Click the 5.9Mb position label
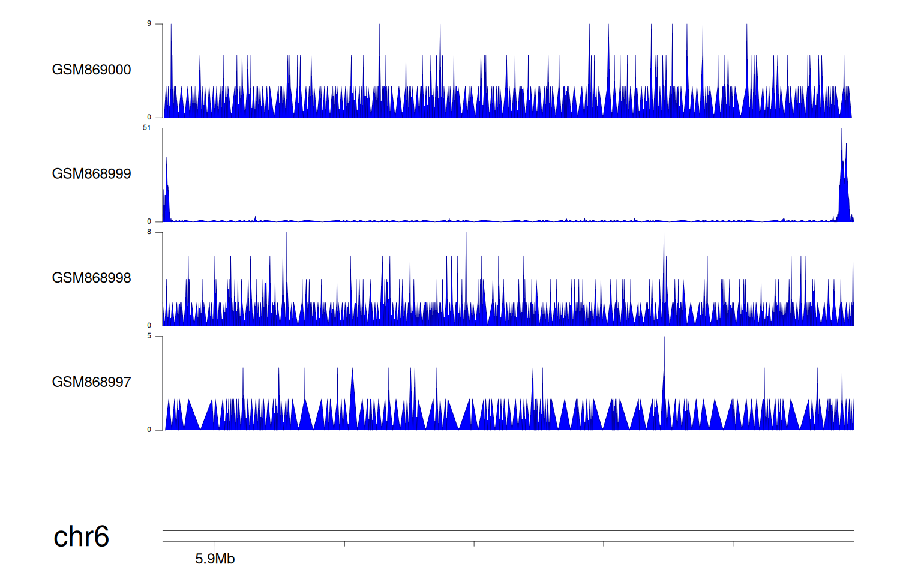 tap(215, 559)
